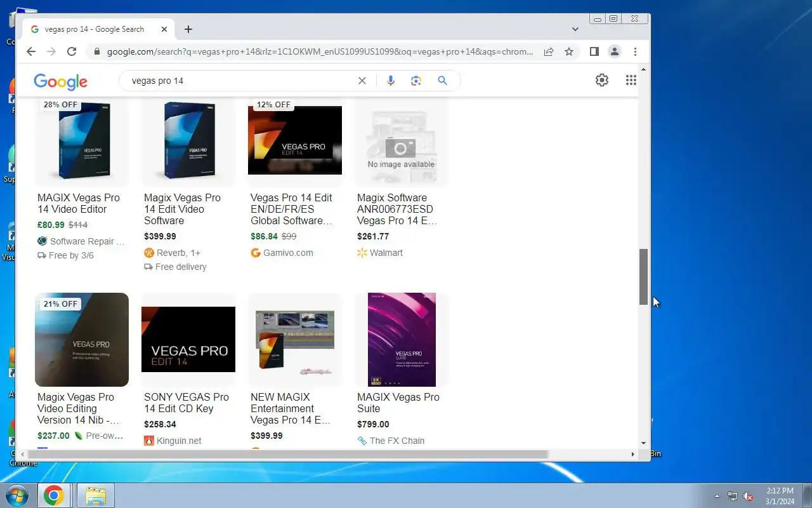Open the 'Magix Vegas Pro Video Editing Version 14' listing

(x=78, y=408)
